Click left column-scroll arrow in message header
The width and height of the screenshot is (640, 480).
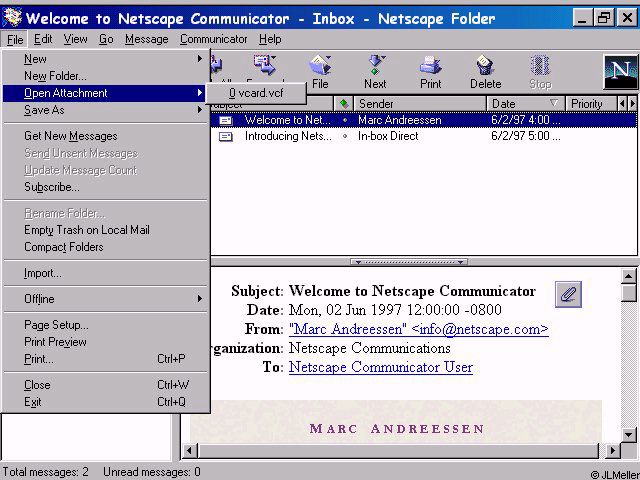pyautogui.click(x=622, y=104)
